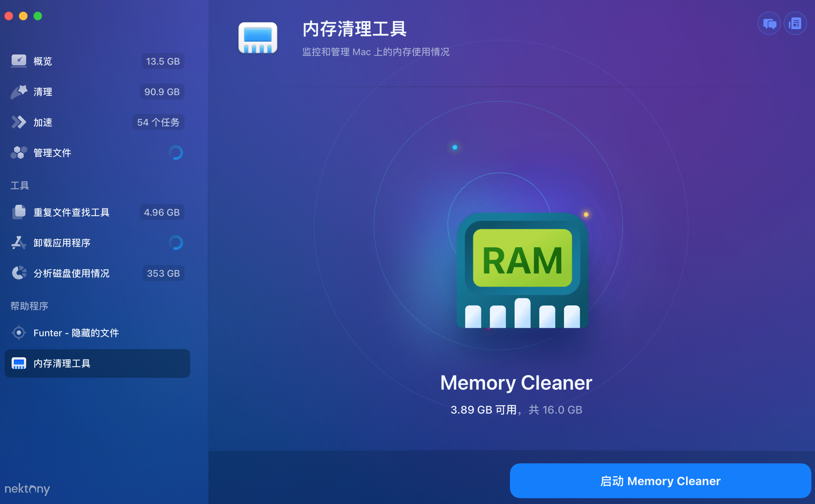Maximize the window with the green button
This screenshot has width=815, height=504.
click(x=38, y=16)
